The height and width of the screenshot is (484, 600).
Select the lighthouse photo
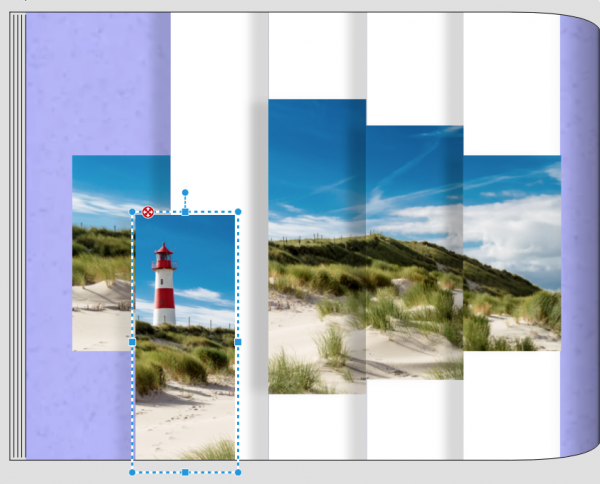coord(185,337)
